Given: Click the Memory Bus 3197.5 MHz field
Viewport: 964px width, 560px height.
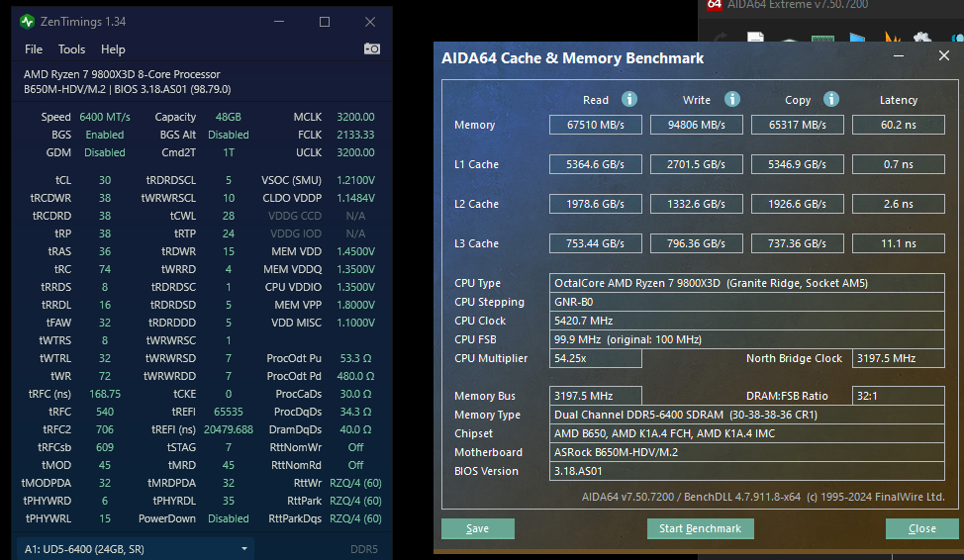Looking at the screenshot, I should click(596, 396).
